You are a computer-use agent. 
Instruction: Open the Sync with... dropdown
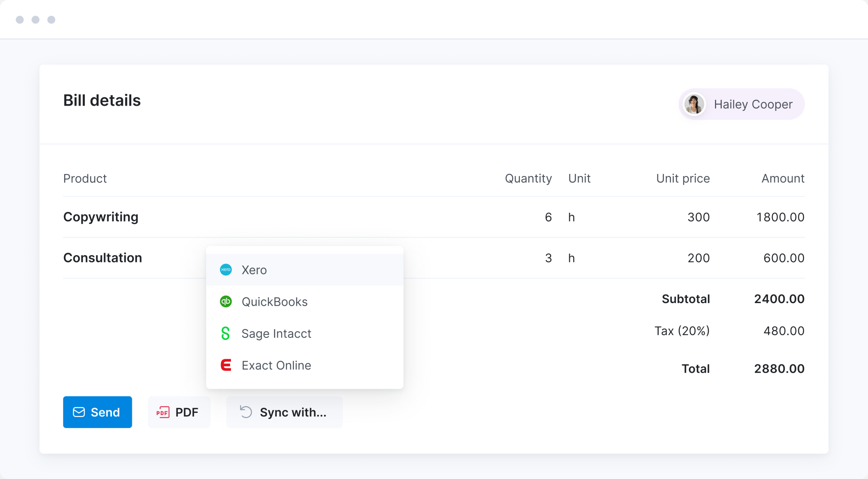coord(284,412)
